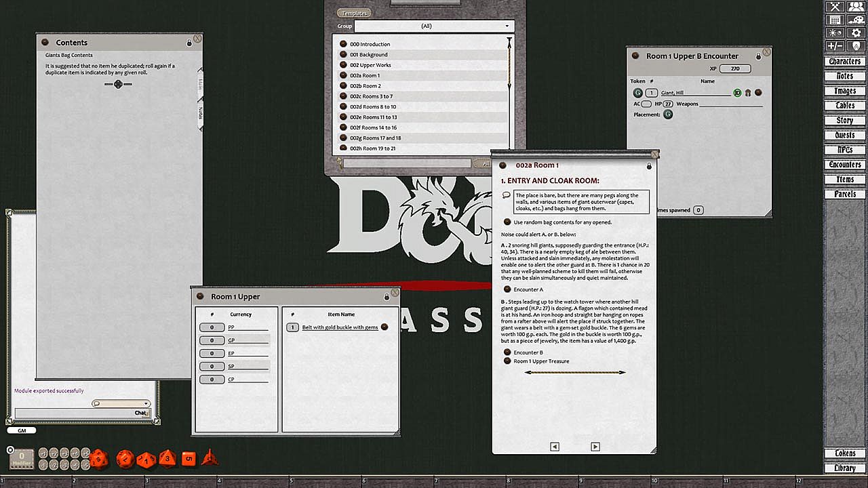Image resolution: width=868 pixels, height=488 pixels.
Task: Click the Placement token icon in encounter
Action: point(668,115)
